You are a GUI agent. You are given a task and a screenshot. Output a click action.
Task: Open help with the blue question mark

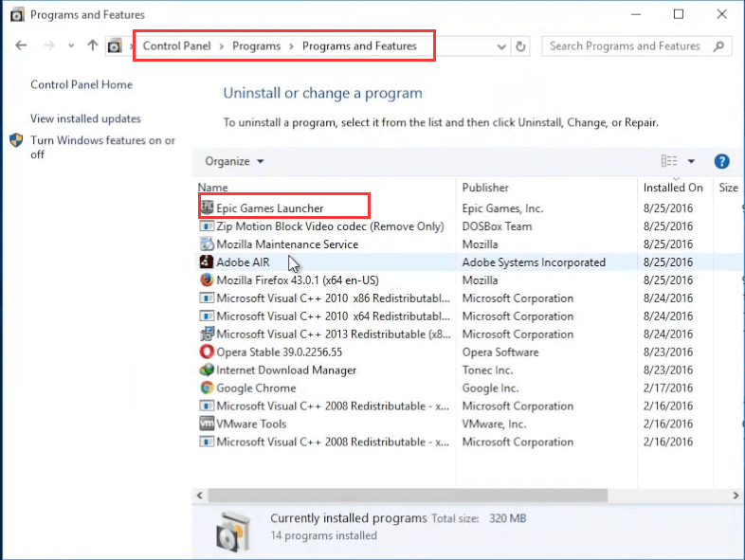(x=721, y=162)
